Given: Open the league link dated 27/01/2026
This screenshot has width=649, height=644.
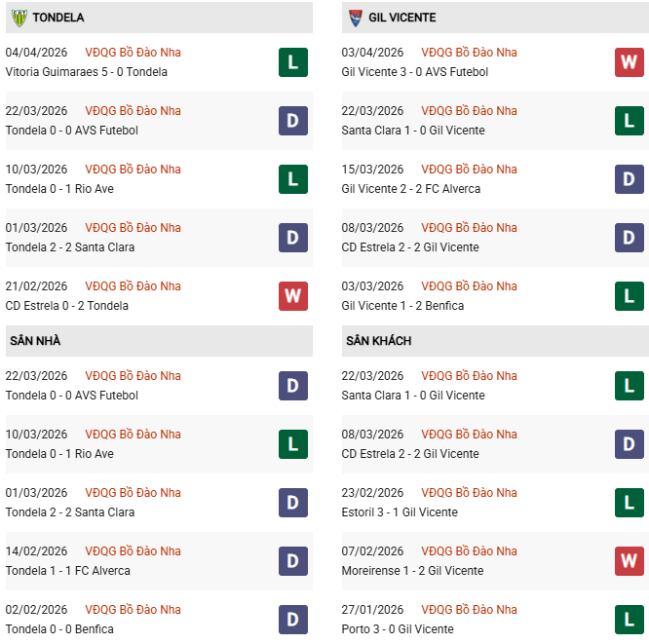Looking at the screenshot, I should [x=469, y=610].
